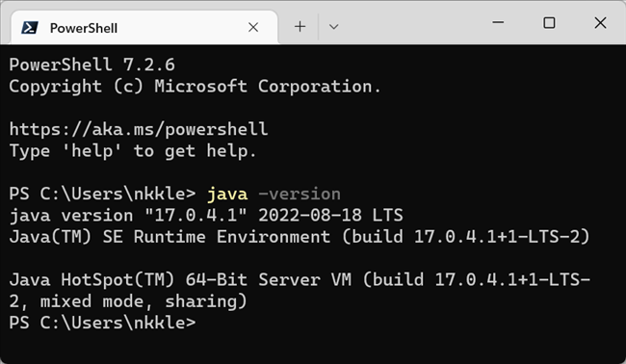626x364 pixels.
Task: Click the PowerShell icon on the tab
Action: coord(30,28)
